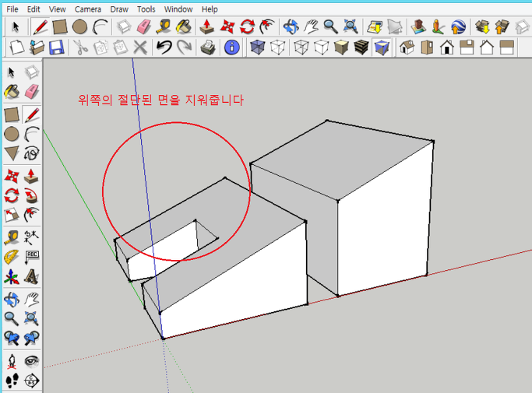Select the Follow Me tool

32,195
